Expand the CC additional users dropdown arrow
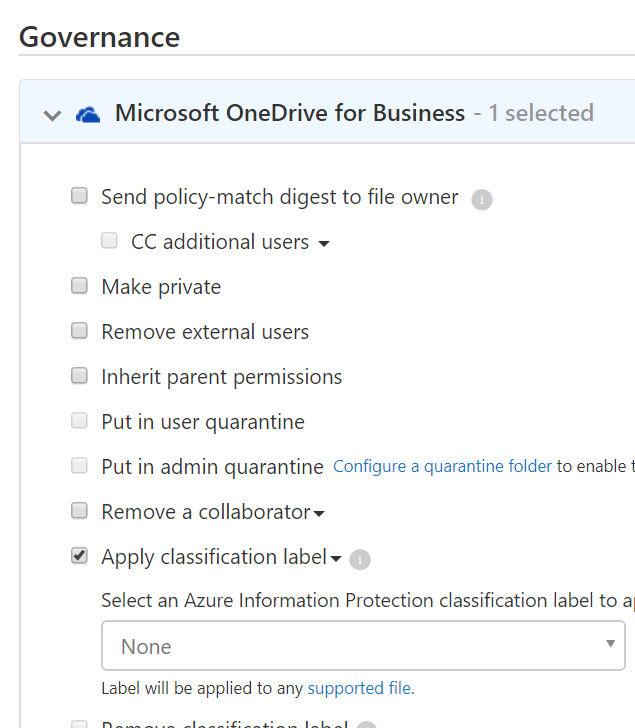The height and width of the screenshot is (728, 635). tap(324, 244)
